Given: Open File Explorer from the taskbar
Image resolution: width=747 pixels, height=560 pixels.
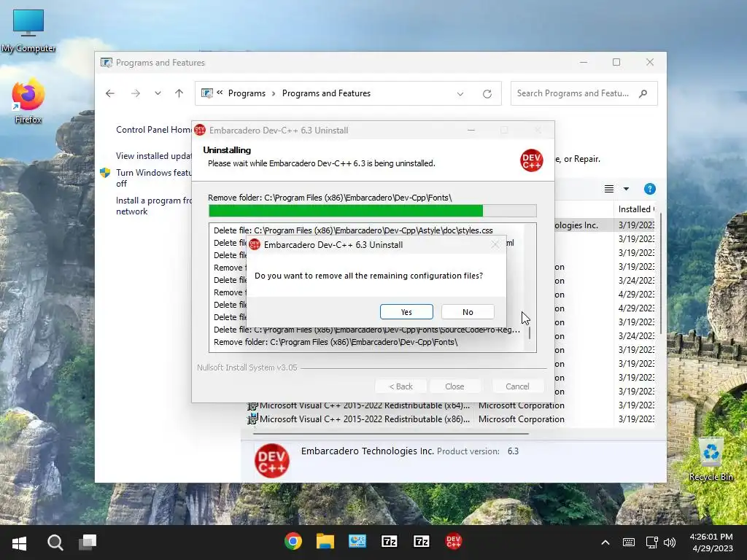Looking at the screenshot, I should click(325, 542).
